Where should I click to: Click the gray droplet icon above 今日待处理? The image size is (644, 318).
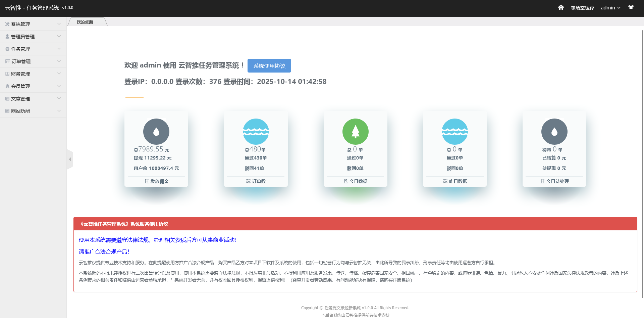[x=554, y=132]
